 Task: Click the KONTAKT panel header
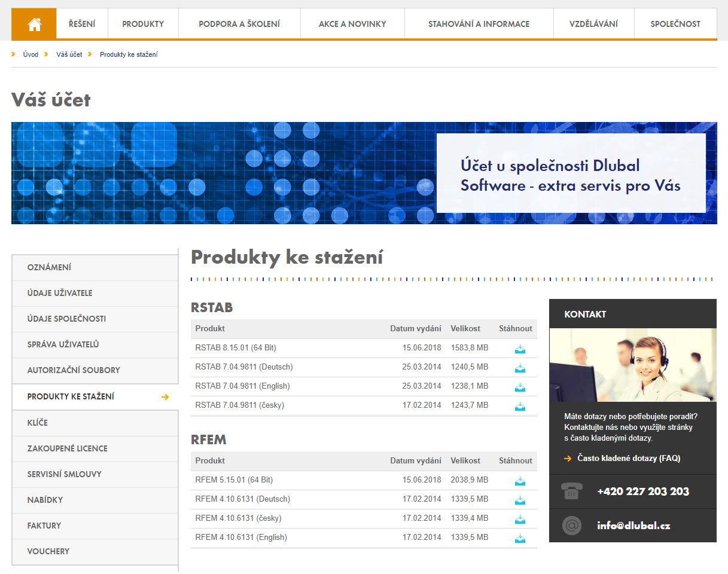click(x=633, y=314)
